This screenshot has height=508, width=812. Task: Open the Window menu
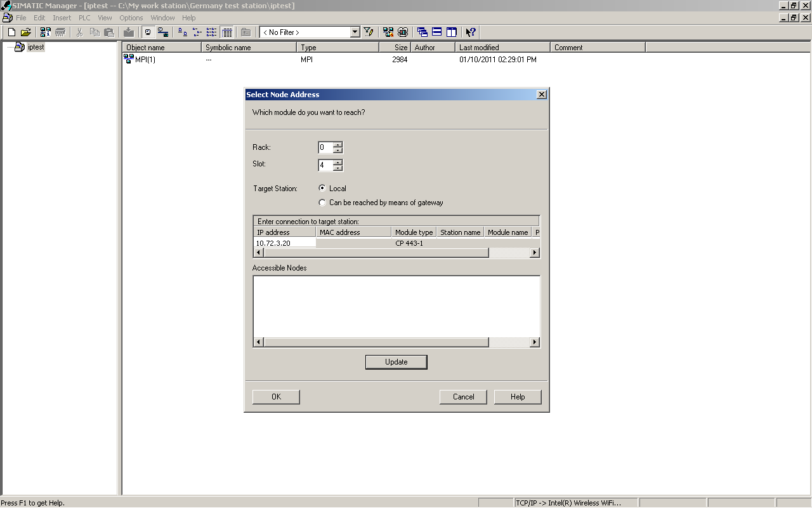click(163, 18)
